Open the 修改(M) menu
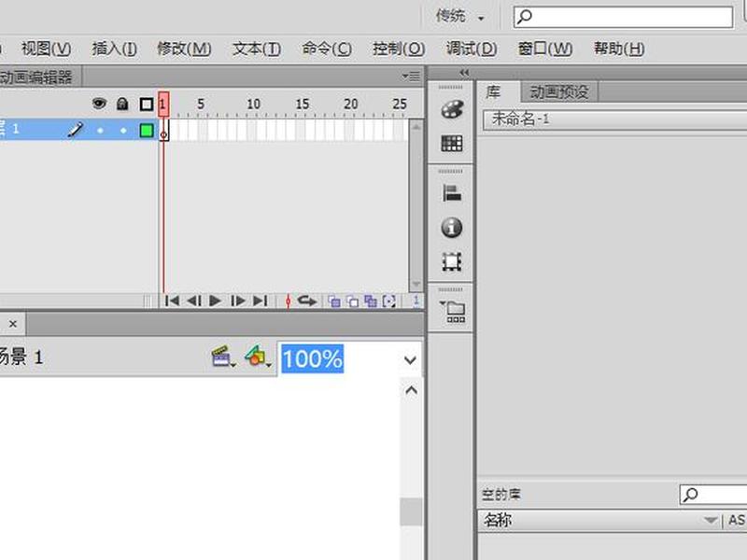This screenshot has height=560, width=747. point(184,49)
